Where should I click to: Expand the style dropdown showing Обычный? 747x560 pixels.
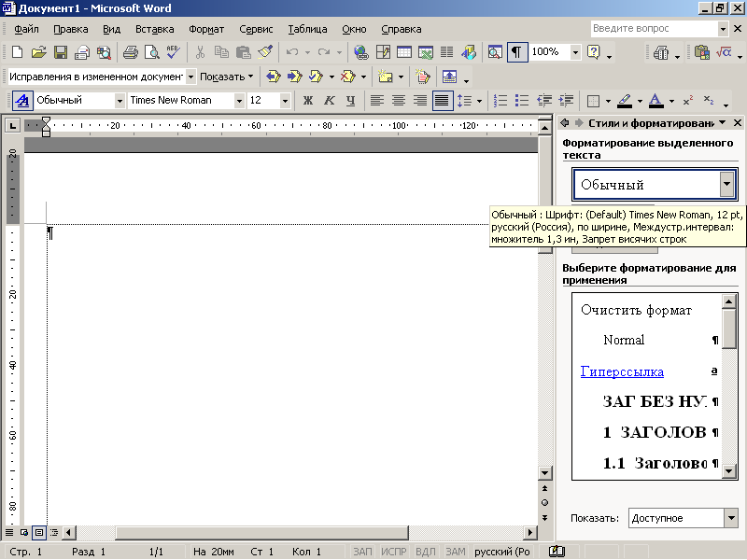click(120, 101)
